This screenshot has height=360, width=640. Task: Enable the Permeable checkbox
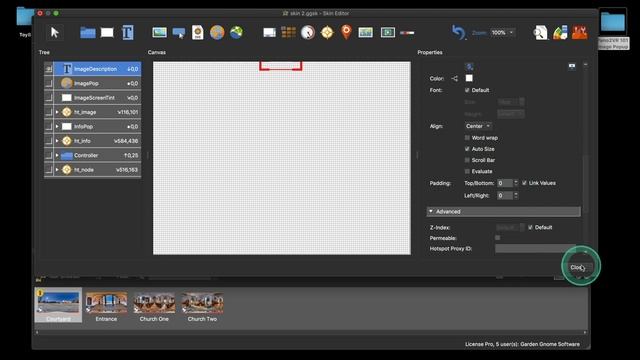click(498, 238)
